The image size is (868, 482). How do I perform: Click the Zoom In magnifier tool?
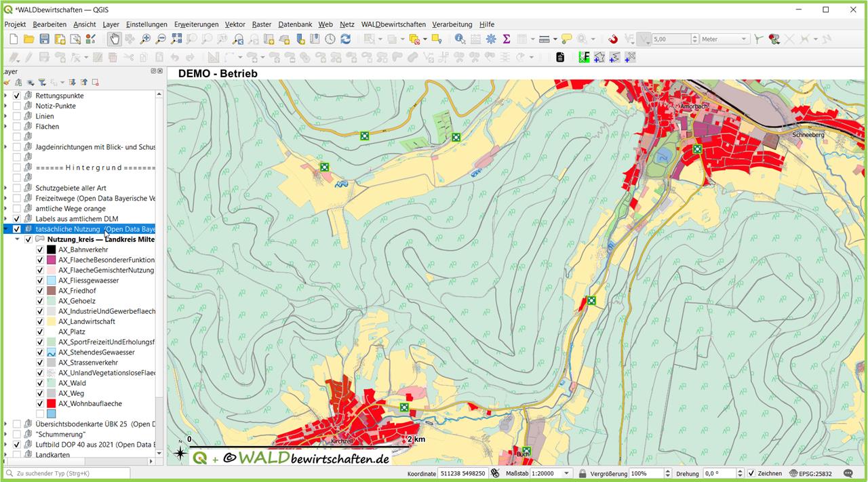click(145, 39)
